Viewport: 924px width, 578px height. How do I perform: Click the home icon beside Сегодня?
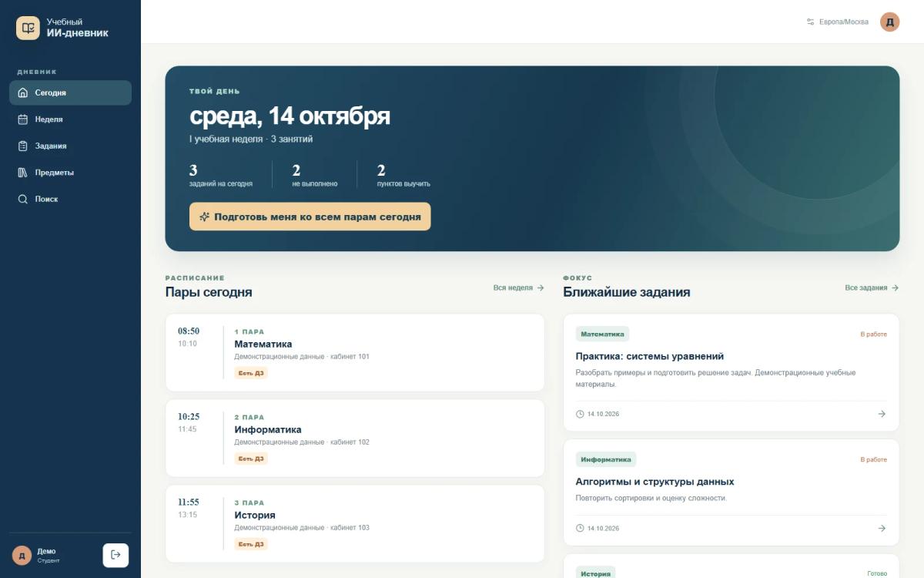pyautogui.click(x=22, y=92)
